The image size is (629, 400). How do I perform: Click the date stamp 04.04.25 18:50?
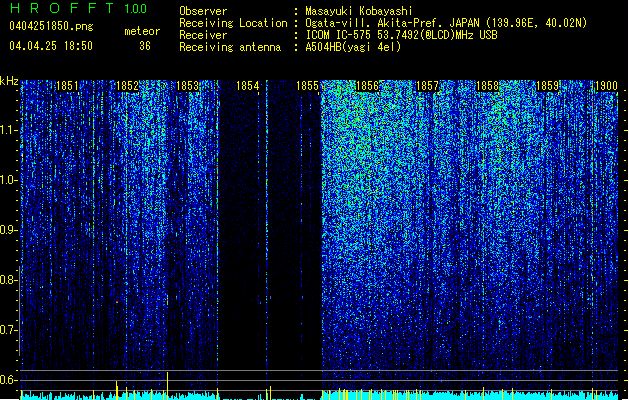(51, 46)
